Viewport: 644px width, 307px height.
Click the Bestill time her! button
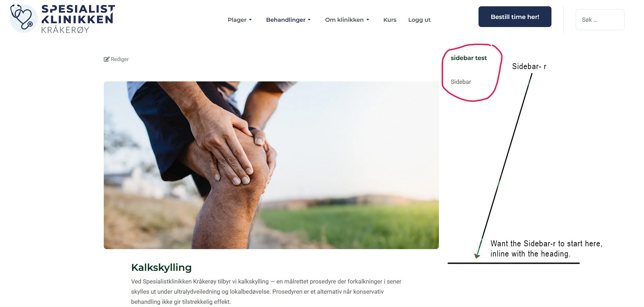click(x=515, y=16)
